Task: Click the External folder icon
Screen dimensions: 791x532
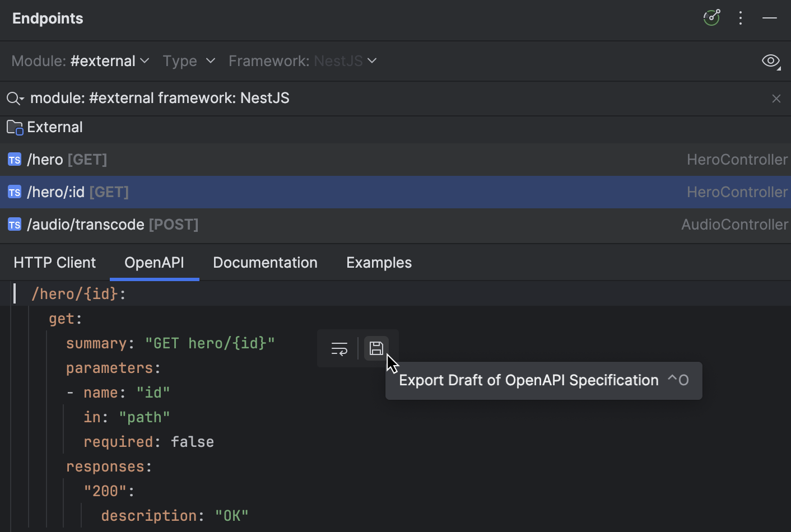Action: point(14,127)
